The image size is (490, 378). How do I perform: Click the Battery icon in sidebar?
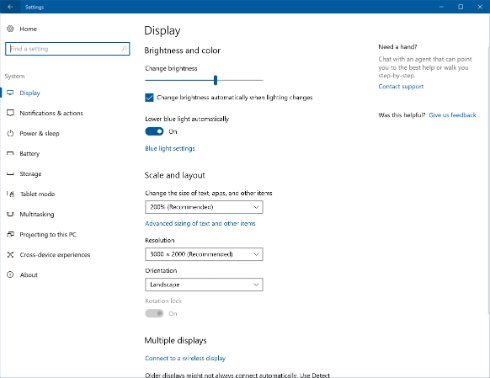click(x=10, y=153)
